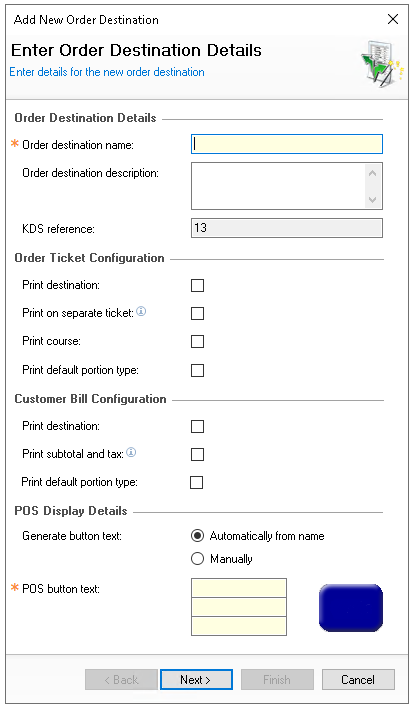This screenshot has width=412, height=712.
Task: Enable Print destination under Order Ticket Configuration
Action: coord(197,286)
